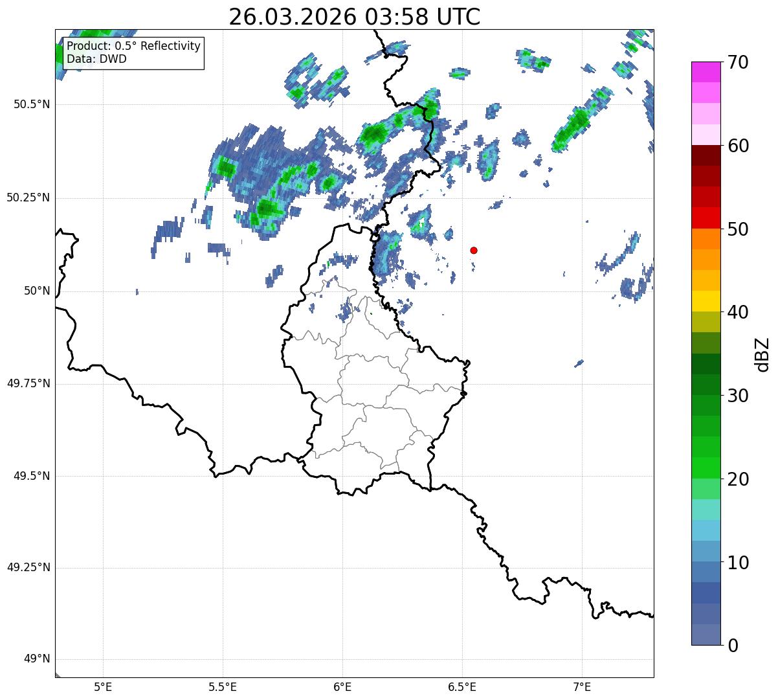Click the red station marker dot
Screen dimensions: 778x700
coord(474,250)
